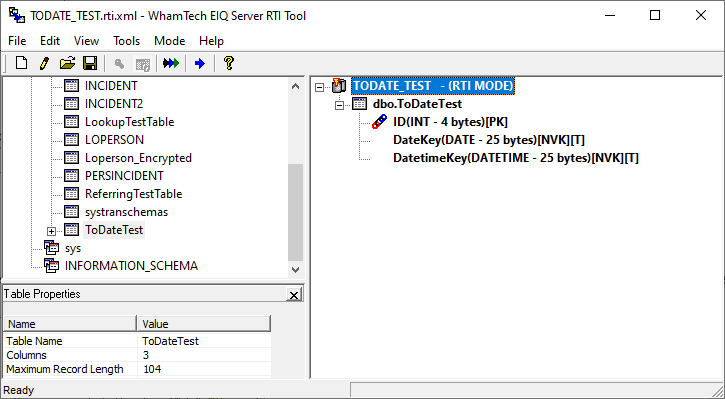
Task: Open the View menu
Action: (86, 41)
